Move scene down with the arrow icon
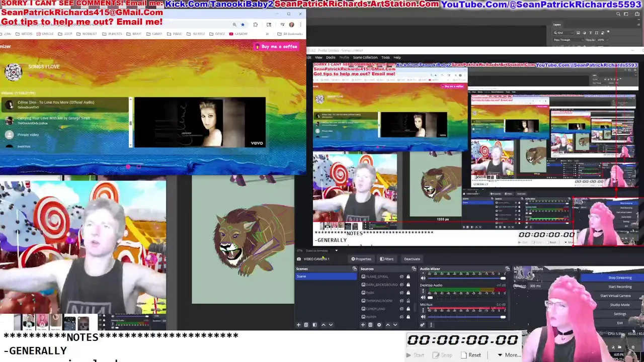 pos(331,325)
